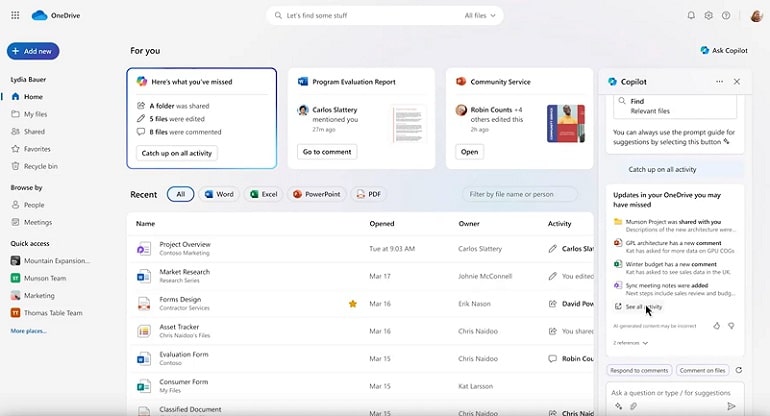Image resolution: width=770 pixels, height=416 pixels.
Task: Click Catch up on all activity button in card
Action: pos(177,153)
